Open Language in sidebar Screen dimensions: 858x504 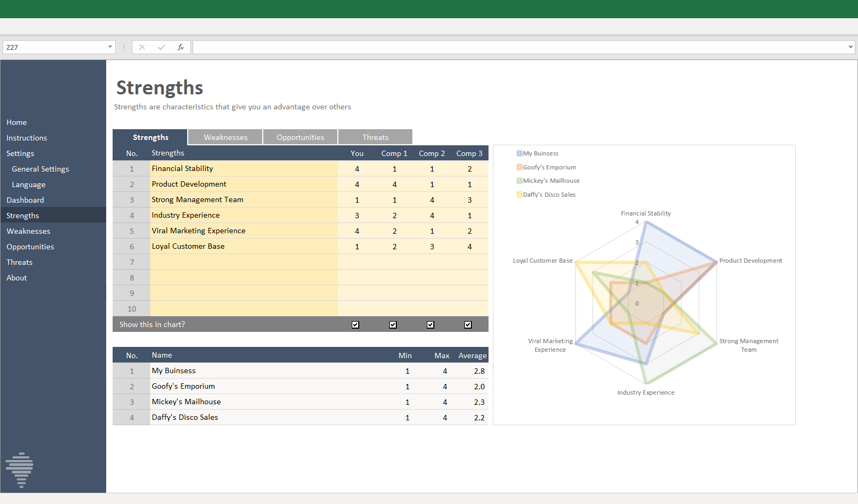pos(28,184)
